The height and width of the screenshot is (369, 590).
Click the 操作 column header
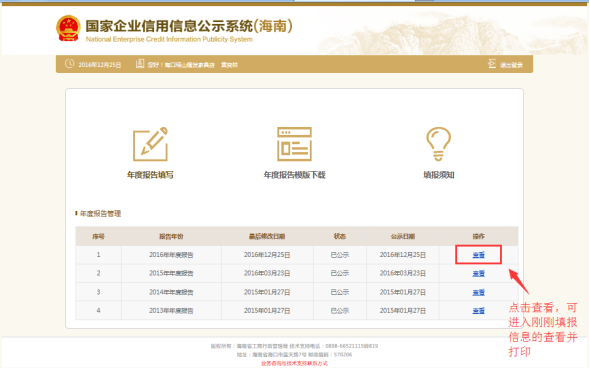(x=478, y=236)
